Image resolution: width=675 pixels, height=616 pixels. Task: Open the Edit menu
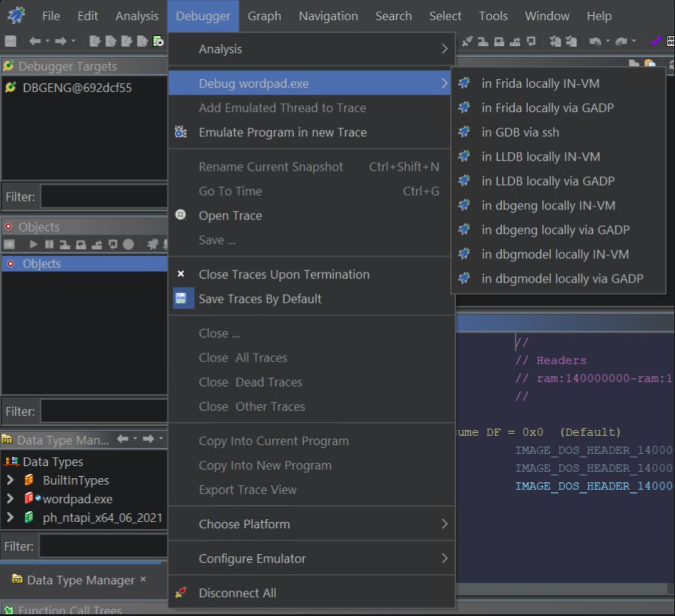coord(88,16)
